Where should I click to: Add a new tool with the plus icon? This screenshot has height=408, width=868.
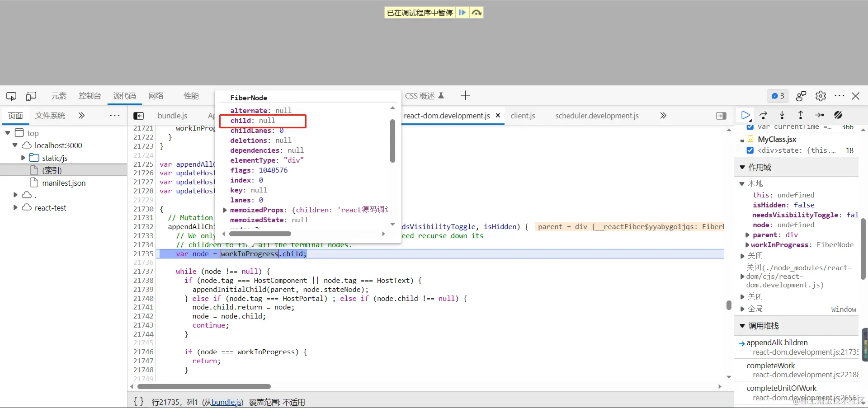click(x=465, y=95)
